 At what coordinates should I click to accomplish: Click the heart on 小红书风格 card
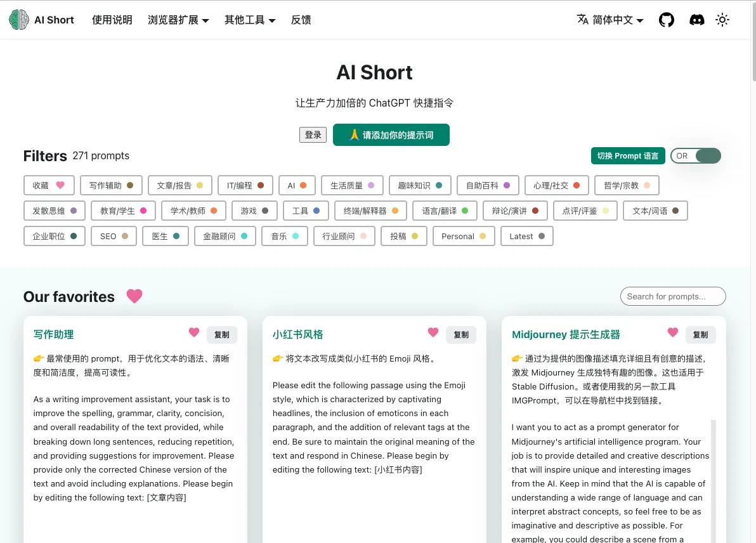pyautogui.click(x=433, y=332)
